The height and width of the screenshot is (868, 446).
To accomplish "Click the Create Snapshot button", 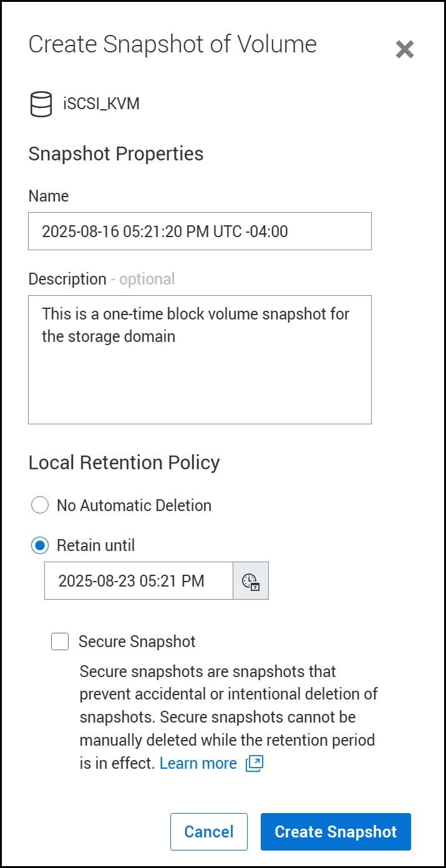I will click(x=336, y=832).
